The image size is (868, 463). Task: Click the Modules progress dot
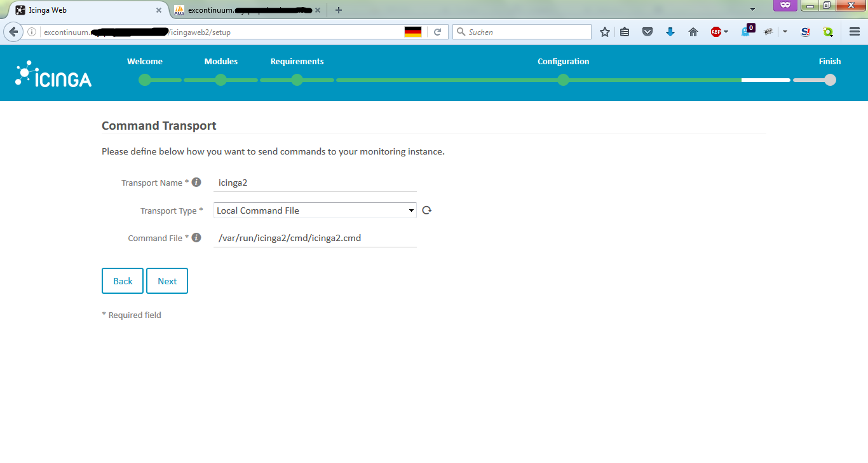click(221, 80)
